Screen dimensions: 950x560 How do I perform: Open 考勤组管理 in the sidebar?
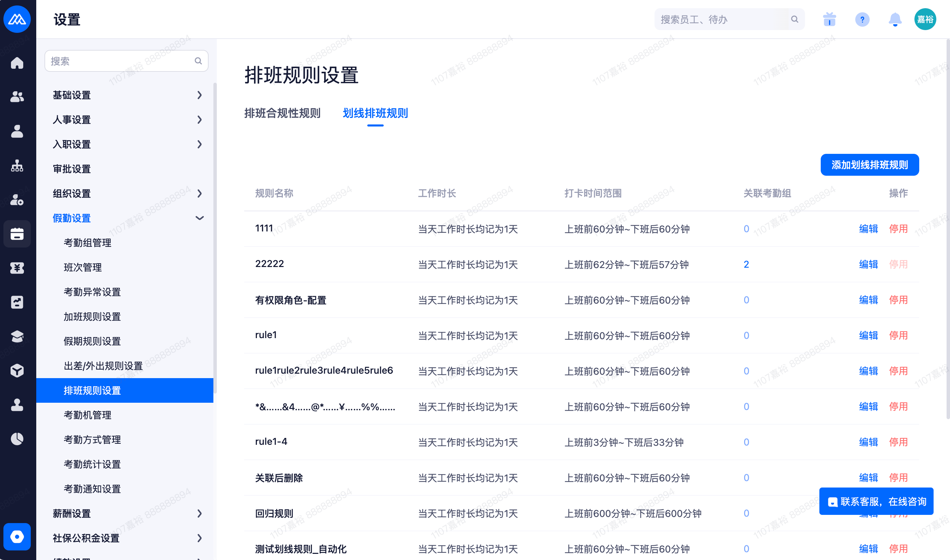pyautogui.click(x=88, y=243)
